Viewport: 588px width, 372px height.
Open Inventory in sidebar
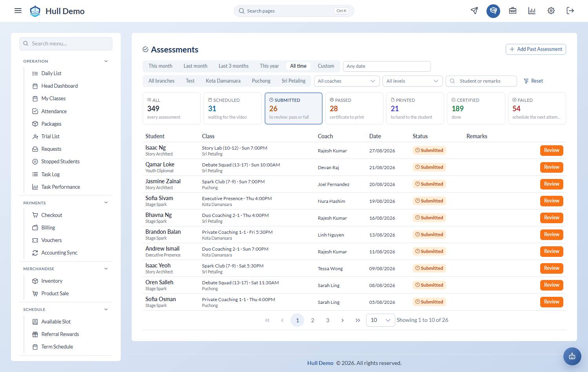[52, 281]
